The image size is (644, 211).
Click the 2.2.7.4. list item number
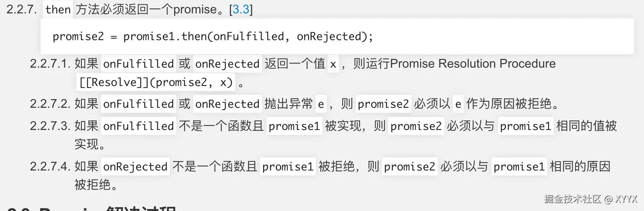click(50, 167)
